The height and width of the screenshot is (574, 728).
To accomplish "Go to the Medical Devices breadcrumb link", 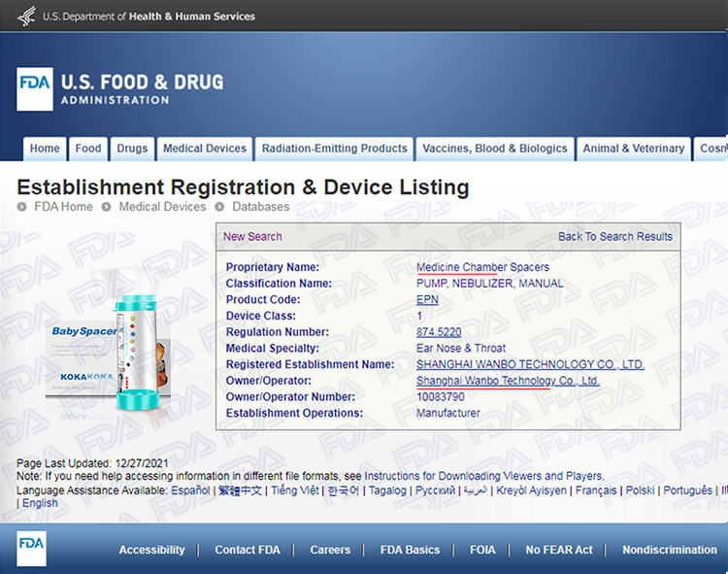I will [x=162, y=207].
